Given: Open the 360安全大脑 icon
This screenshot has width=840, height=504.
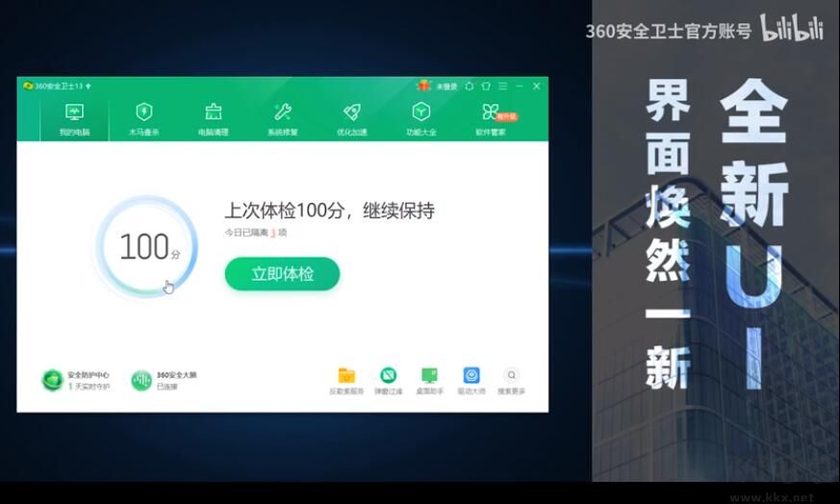Looking at the screenshot, I should (x=141, y=380).
